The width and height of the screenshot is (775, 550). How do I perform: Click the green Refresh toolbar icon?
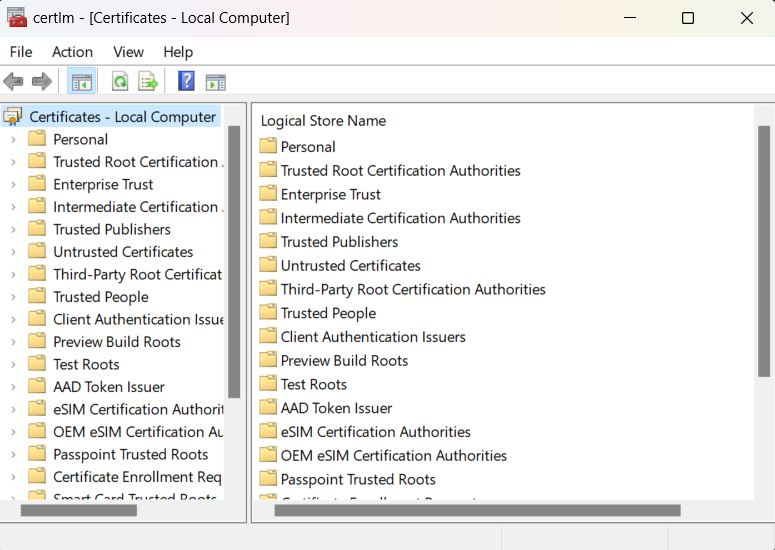(120, 82)
